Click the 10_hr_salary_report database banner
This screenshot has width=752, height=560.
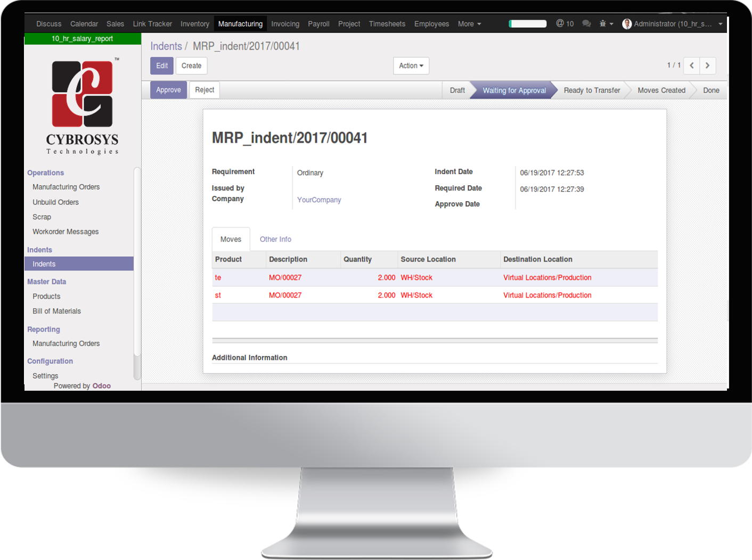point(83,39)
